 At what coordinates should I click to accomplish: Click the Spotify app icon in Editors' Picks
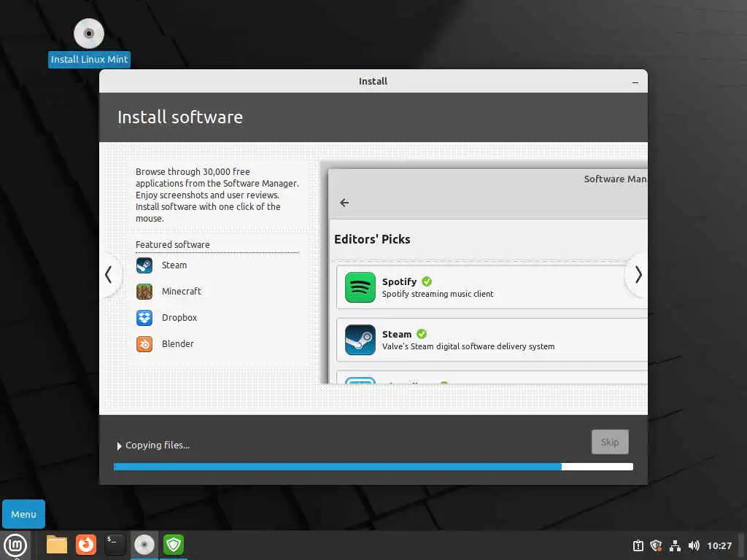[x=360, y=287]
